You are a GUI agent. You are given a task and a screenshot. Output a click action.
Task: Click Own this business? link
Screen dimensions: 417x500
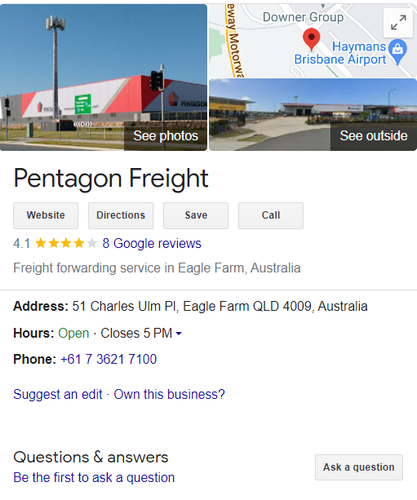click(169, 394)
